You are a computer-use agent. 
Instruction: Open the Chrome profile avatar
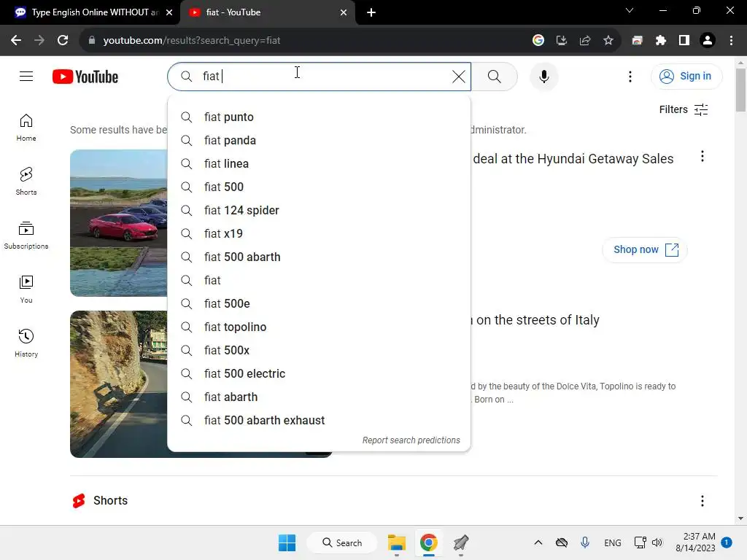708,41
